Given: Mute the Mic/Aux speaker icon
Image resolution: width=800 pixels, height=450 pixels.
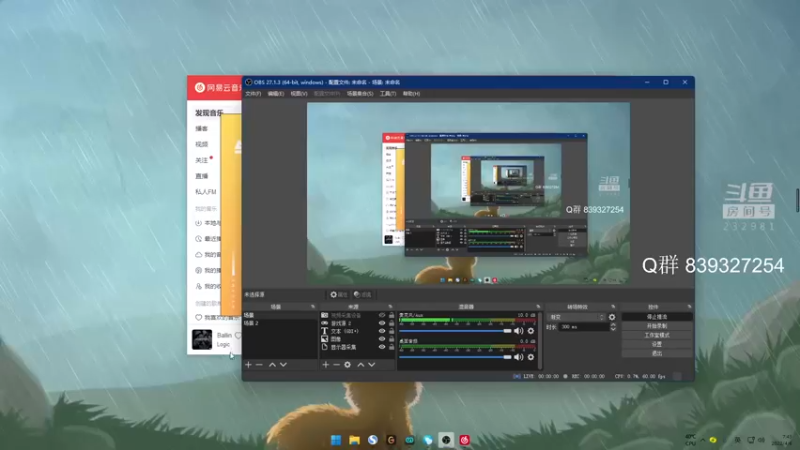Looking at the screenshot, I should click(x=518, y=331).
